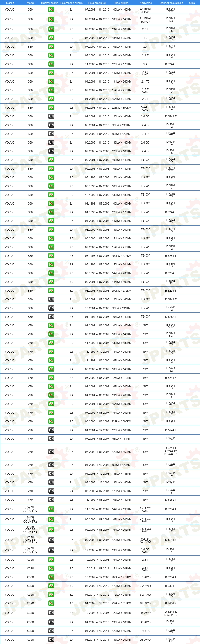Viewport: 200px width, 644px height.
Task: Click diesel icon in V70 D 5244 T, T2, T5 row
Action: pos(51,452)
